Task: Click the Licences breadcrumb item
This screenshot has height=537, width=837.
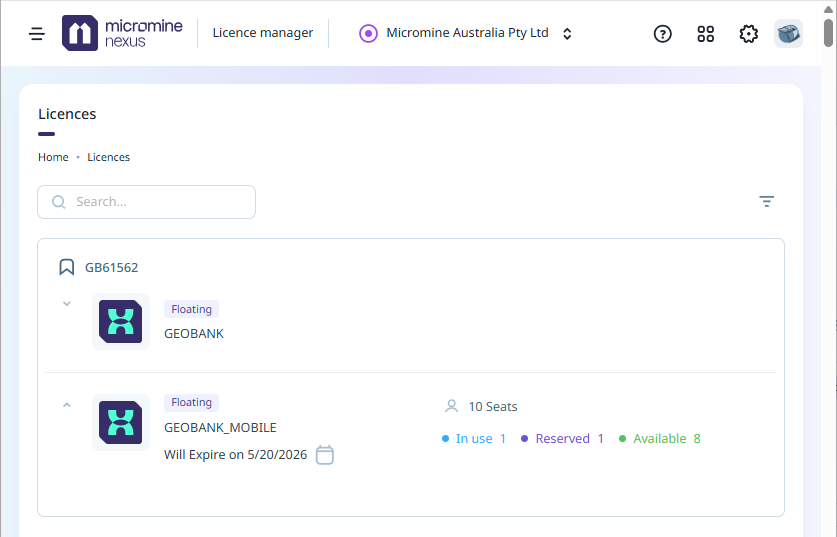Action: [108, 157]
